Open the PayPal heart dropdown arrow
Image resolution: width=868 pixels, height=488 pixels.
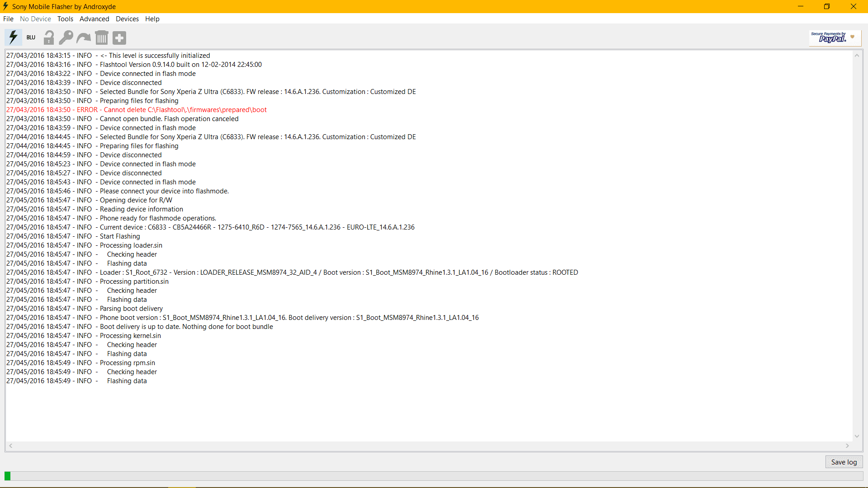pos(853,37)
